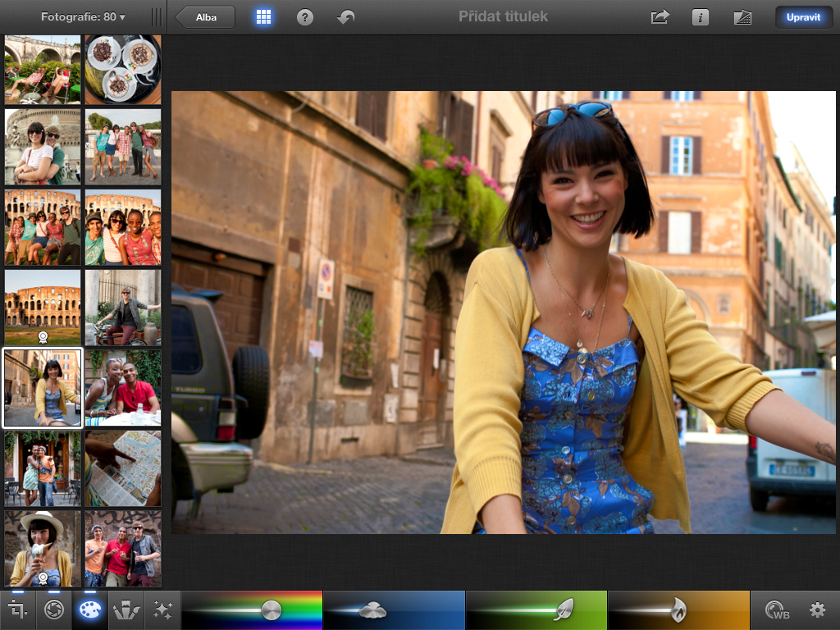Click the rainbow saturation slider knob

click(271, 609)
